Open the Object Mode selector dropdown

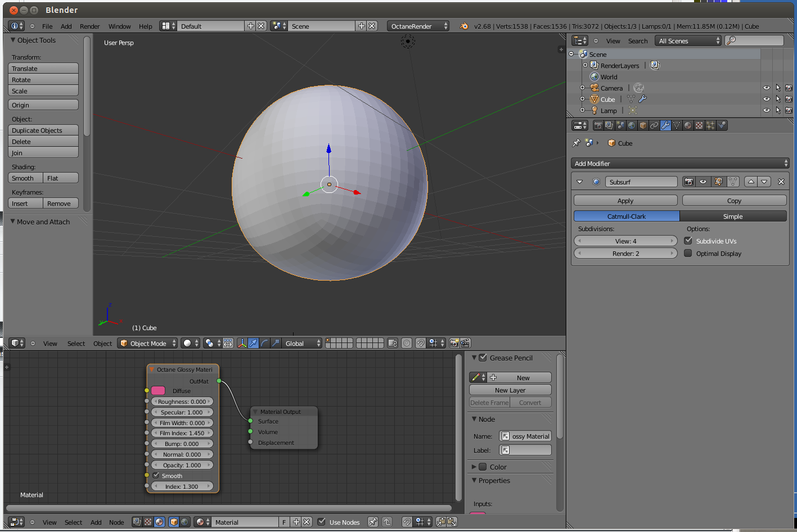pyautogui.click(x=148, y=343)
